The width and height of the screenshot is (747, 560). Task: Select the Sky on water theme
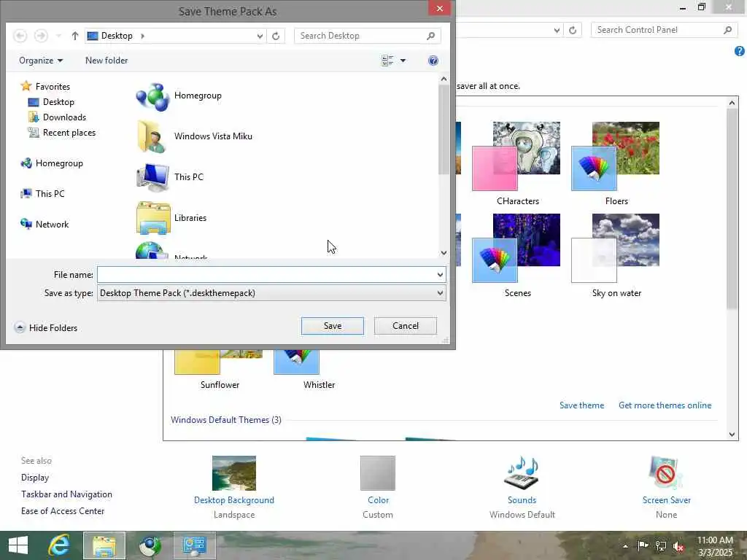[616, 256]
